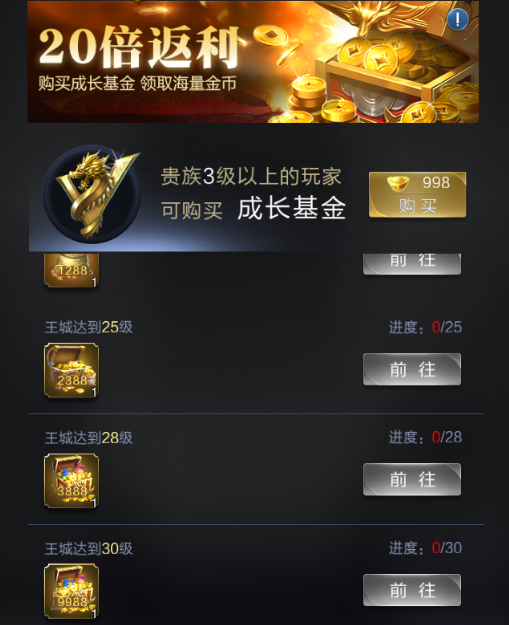
Task: Tap the 成长基金 title text
Action: point(291,208)
